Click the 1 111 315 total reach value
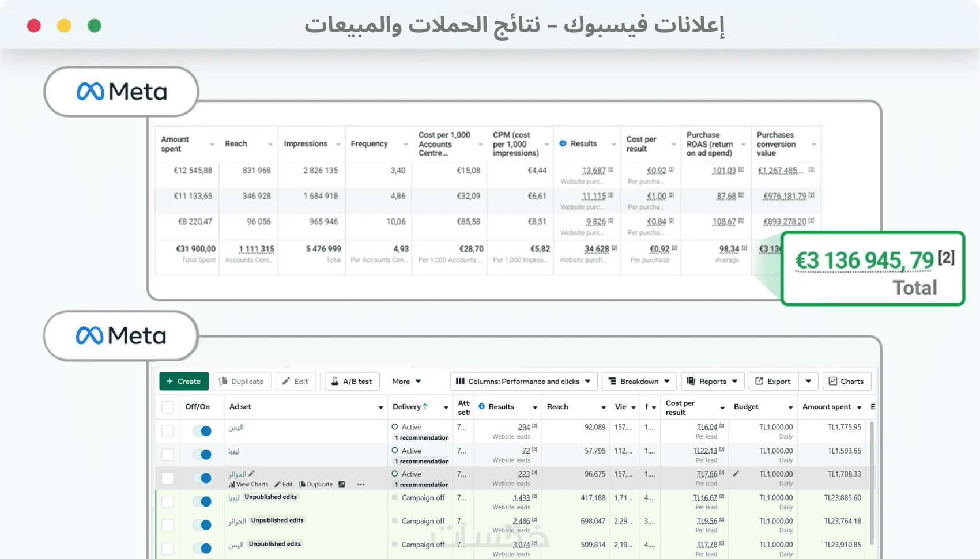Image resolution: width=980 pixels, height=559 pixels. click(x=257, y=249)
